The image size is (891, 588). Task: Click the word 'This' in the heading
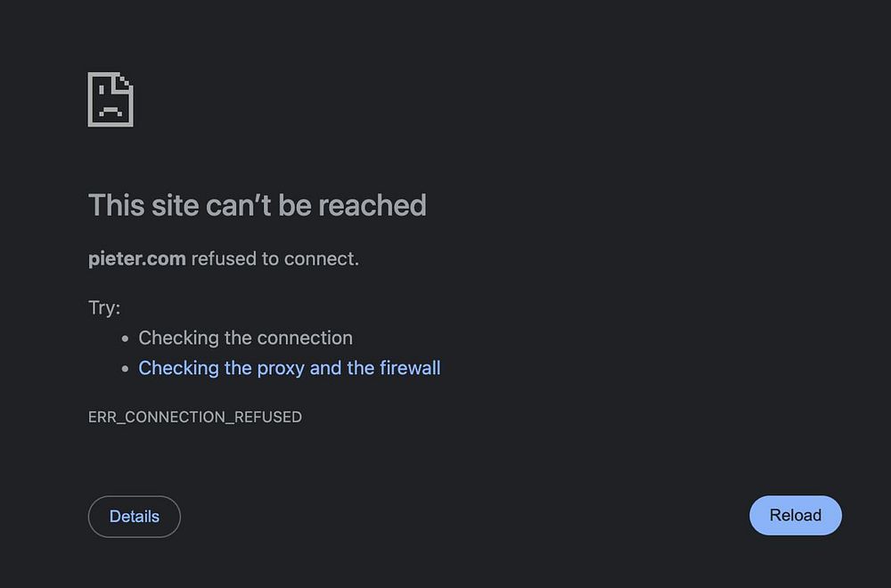click(116, 206)
